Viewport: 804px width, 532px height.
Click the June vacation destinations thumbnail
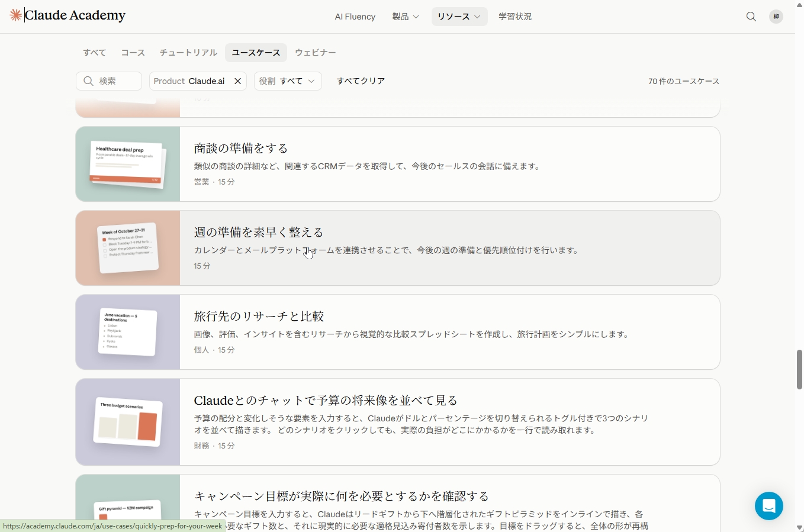point(128,332)
